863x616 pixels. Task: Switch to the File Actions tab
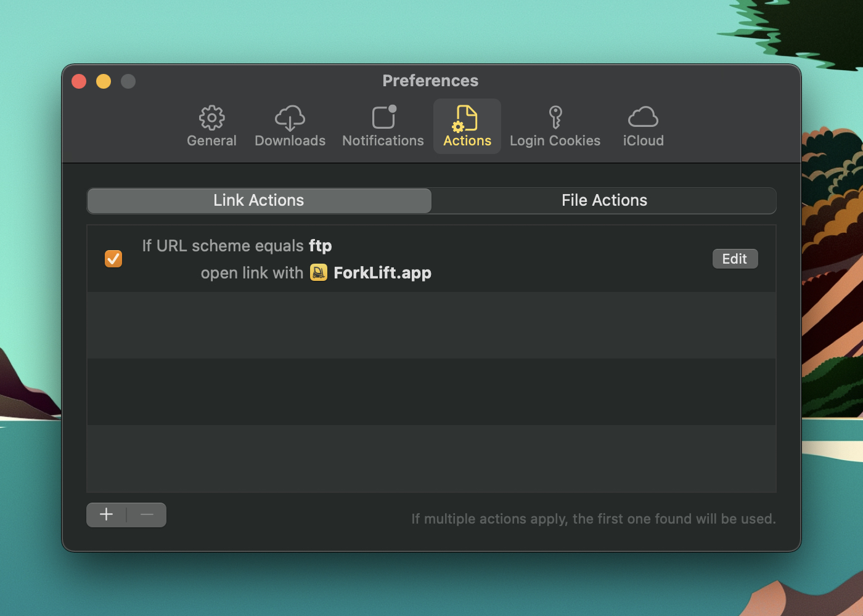click(x=604, y=201)
